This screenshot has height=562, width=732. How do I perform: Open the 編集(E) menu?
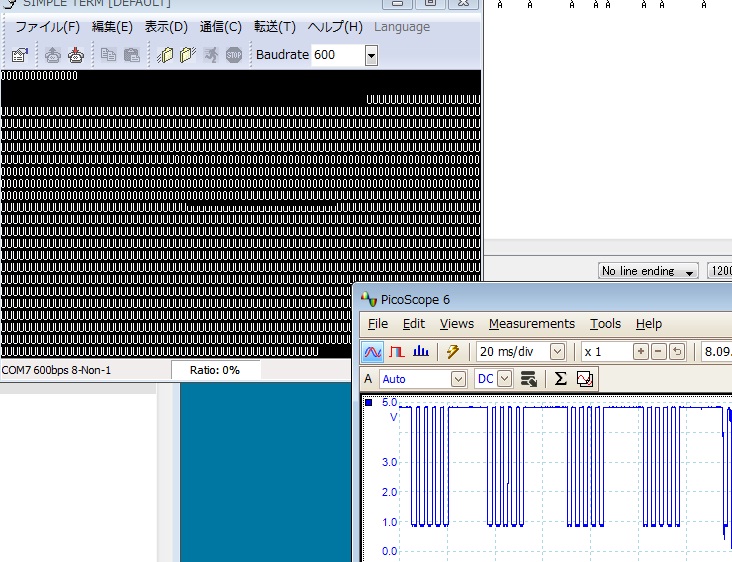[112, 27]
